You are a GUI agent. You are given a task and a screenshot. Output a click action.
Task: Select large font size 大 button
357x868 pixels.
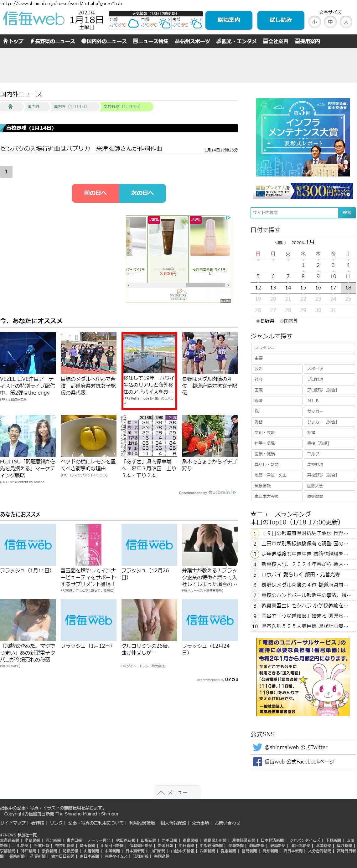tap(345, 22)
